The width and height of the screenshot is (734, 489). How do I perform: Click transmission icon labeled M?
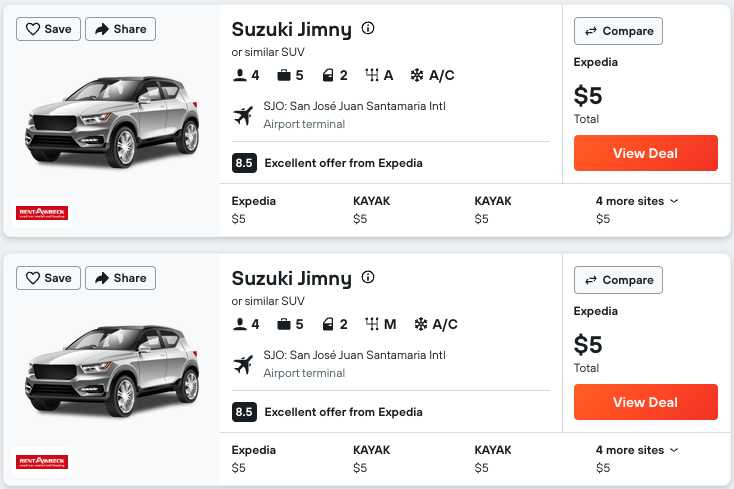point(372,324)
